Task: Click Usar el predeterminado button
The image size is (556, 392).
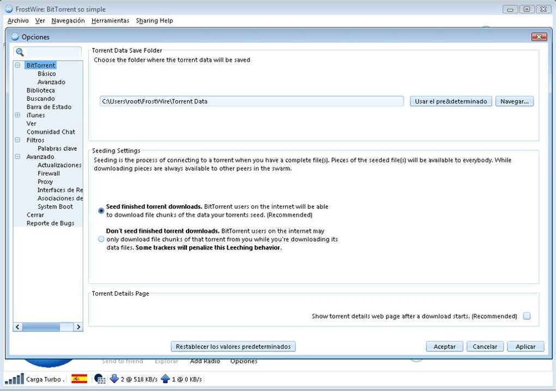Action: 451,101
